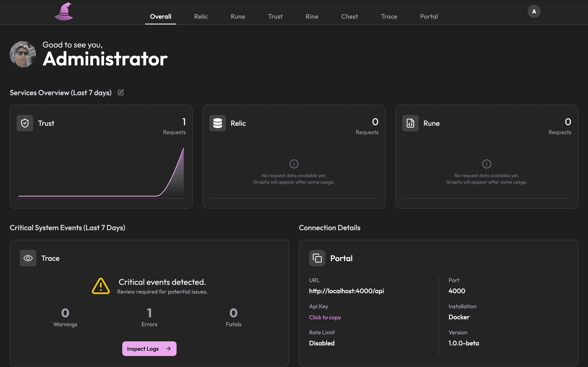Select the Rune file icon
The height and width of the screenshot is (367, 588).
click(410, 123)
